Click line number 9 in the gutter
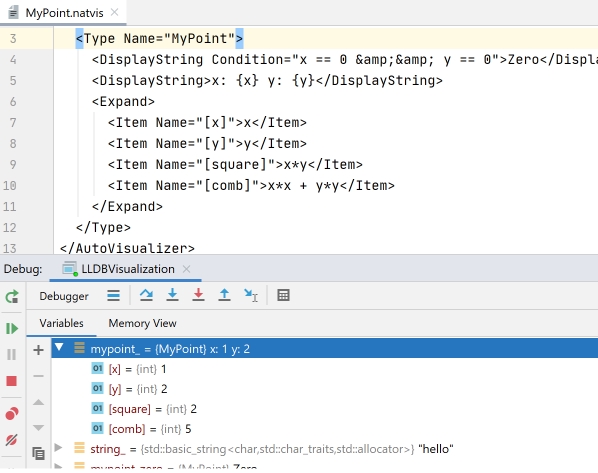The width and height of the screenshot is (598, 473). click(13, 164)
